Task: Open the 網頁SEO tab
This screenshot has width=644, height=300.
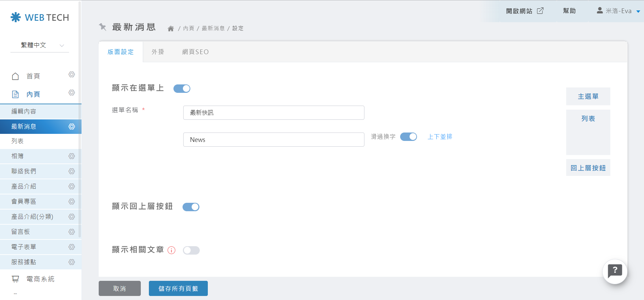Action: (x=195, y=52)
